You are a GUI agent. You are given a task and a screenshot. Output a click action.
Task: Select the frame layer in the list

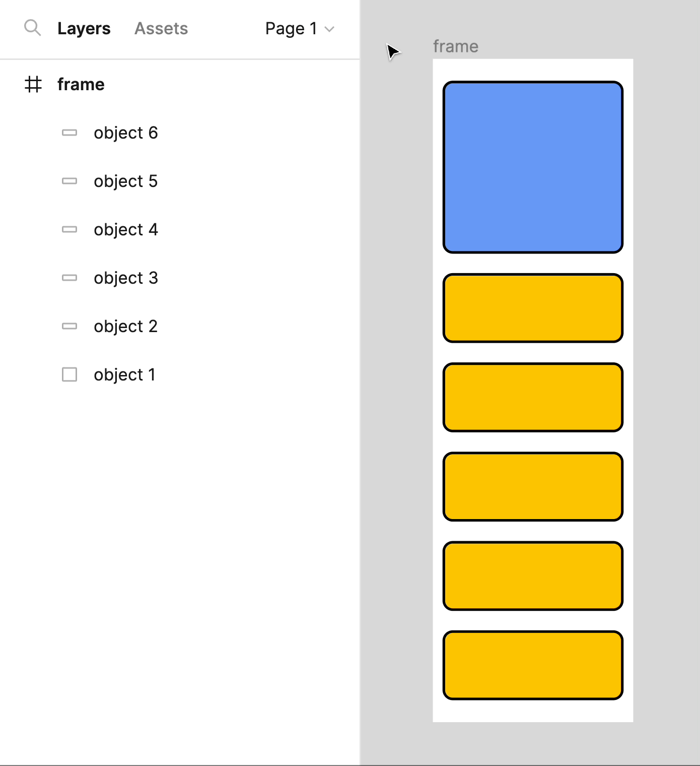tap(180, 84)
